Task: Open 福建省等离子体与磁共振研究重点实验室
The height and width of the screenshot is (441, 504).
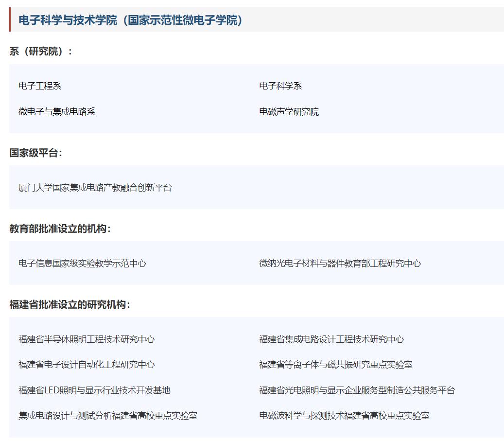Action: 335,365
